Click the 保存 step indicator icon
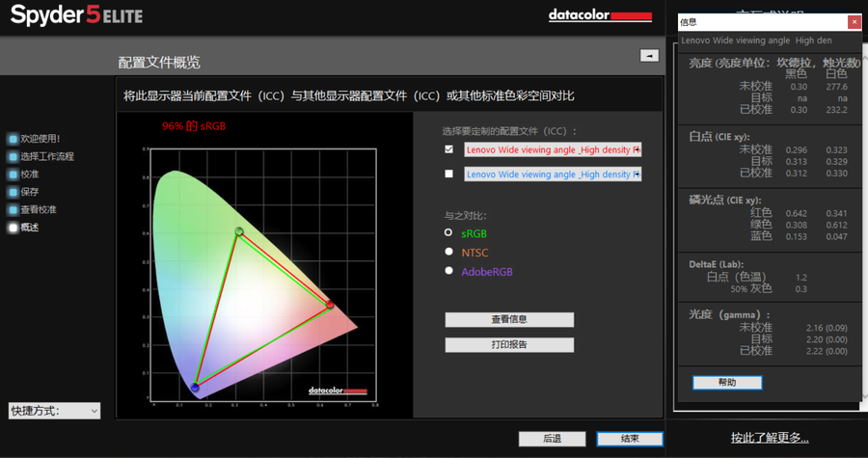 pyautogui.click(x=13, y=192)
